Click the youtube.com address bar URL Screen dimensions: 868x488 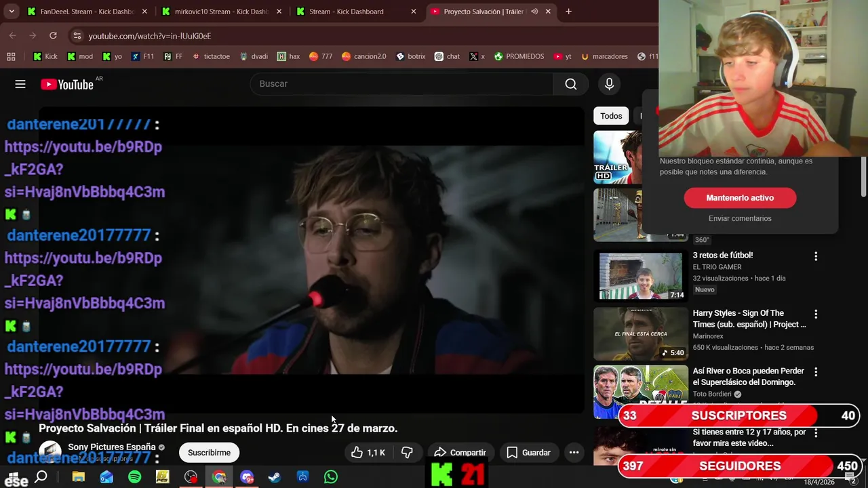pyautogui.click(x=150, y=36)
